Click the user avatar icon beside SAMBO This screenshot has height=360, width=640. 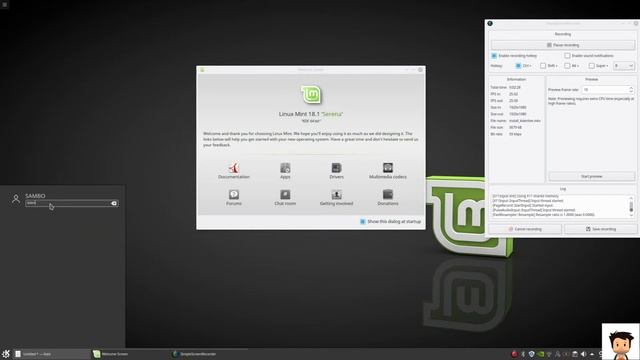pos(16,199)
